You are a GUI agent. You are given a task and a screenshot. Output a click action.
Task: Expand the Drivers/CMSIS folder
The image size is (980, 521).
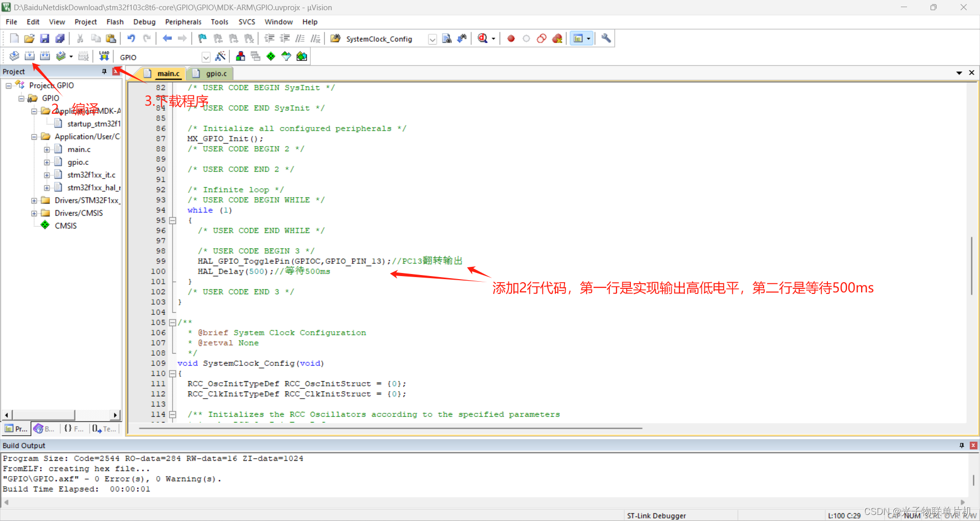pos(34,213)
